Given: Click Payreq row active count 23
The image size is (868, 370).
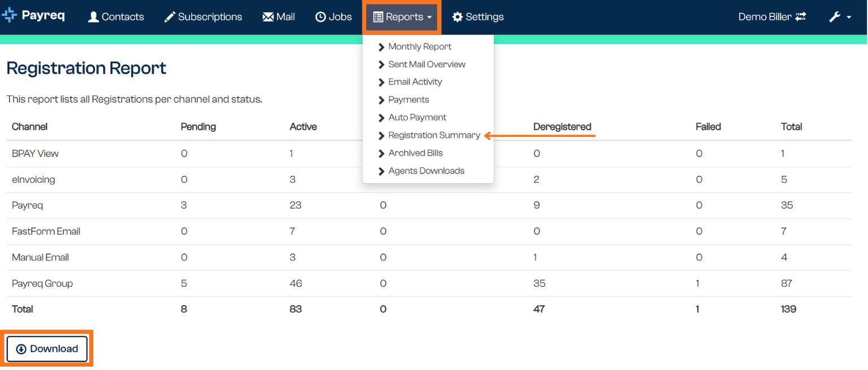Looking at the screenshot, I should [296, 205].
